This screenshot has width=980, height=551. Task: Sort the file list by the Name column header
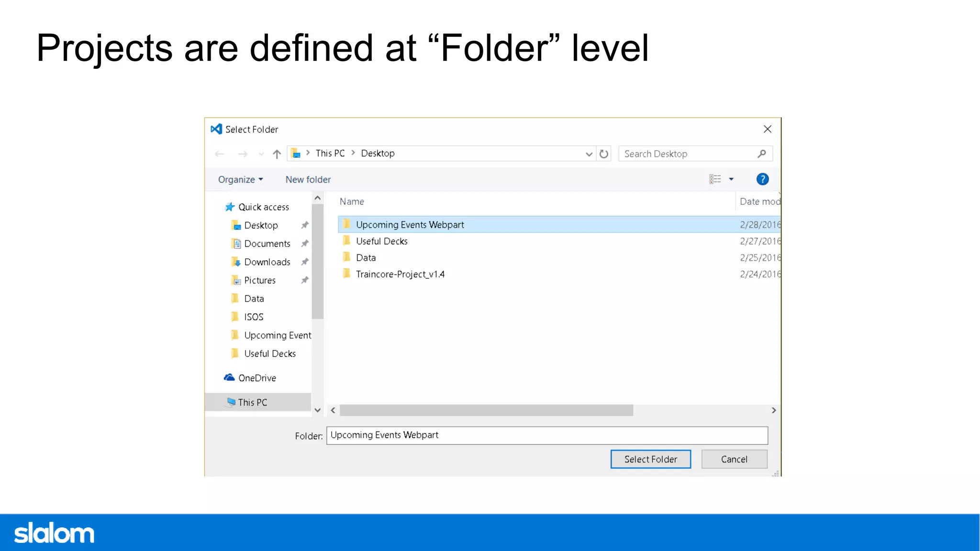[352, 202]
